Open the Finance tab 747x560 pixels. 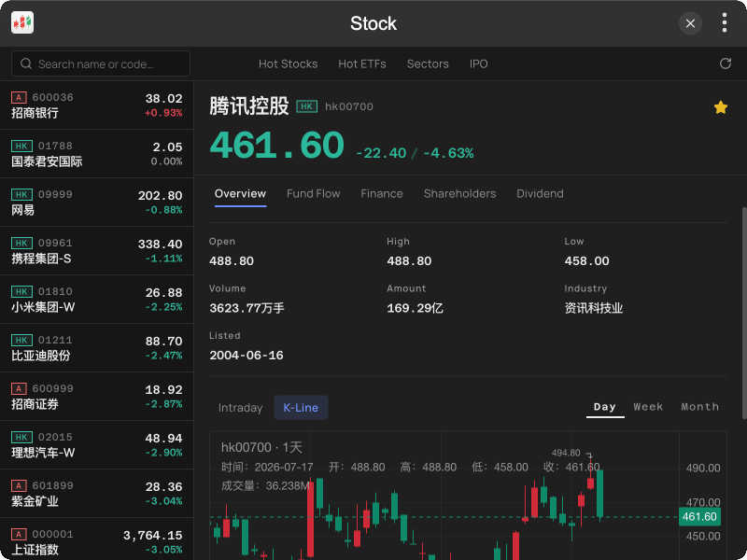pyautogui.click(x=382, y=194)
